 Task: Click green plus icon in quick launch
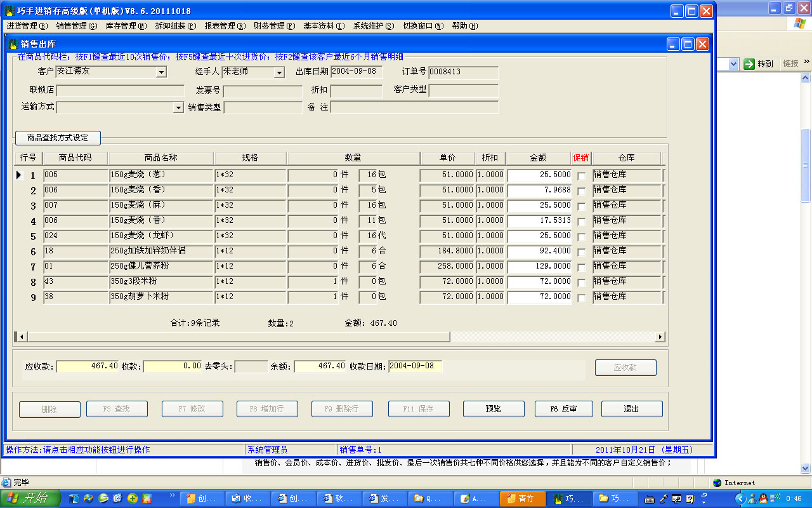click(x=133, y=498)
